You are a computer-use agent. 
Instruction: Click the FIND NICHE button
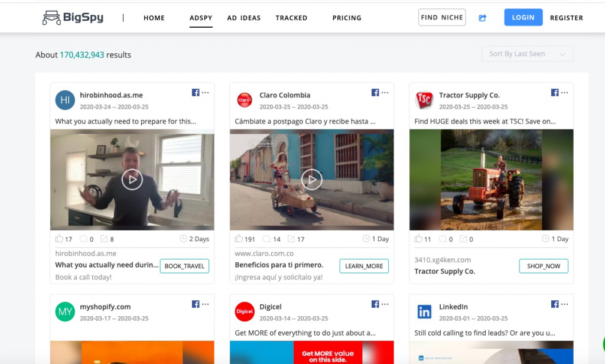click(442, 17)
